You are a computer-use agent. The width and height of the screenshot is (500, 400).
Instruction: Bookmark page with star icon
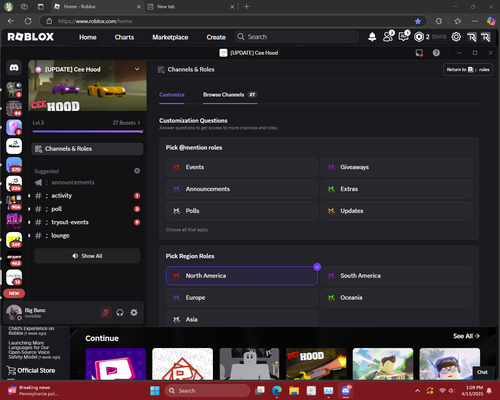tap(418, 21)
